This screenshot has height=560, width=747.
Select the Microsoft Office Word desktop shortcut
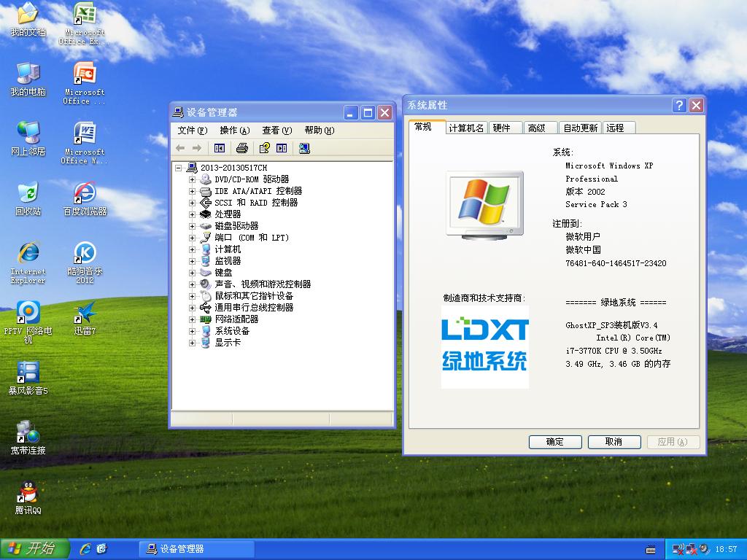click(x=85, y=143)
